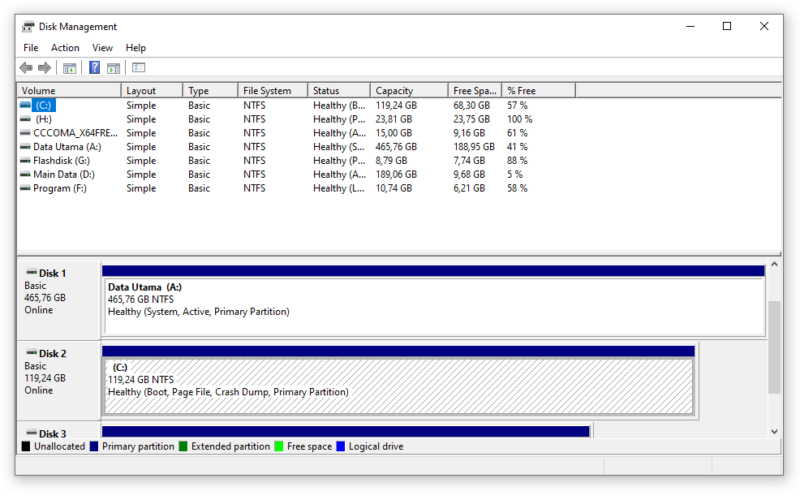Sort by Capacity column header
Image resolution: width=800 pixels, height=500 pixels.
(409, 90)
